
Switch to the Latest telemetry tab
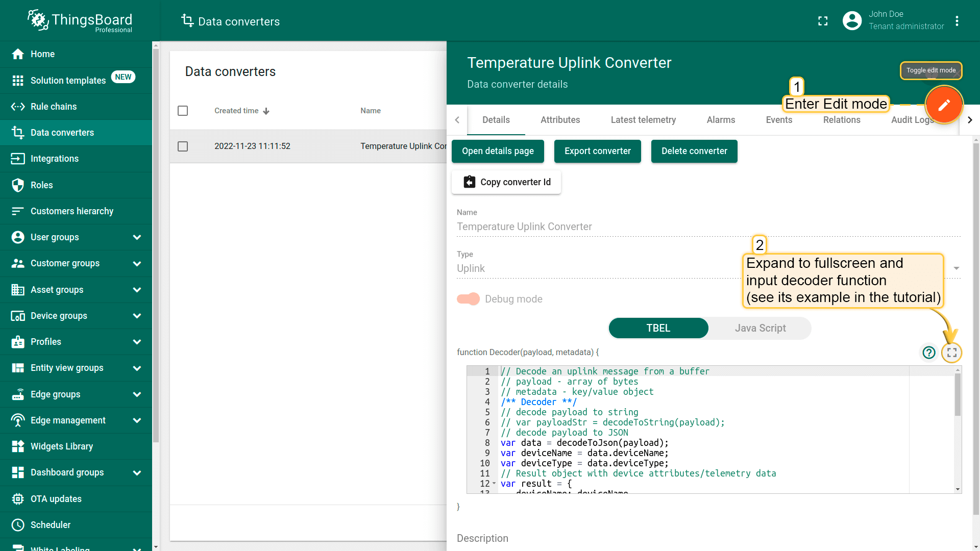pyautogui.click(x=643, y=120)
